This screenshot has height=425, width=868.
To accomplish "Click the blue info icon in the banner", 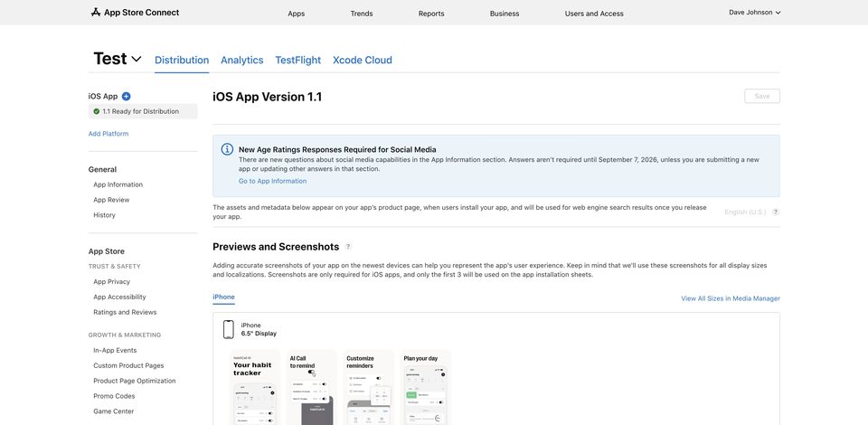I will coord(227,149).
